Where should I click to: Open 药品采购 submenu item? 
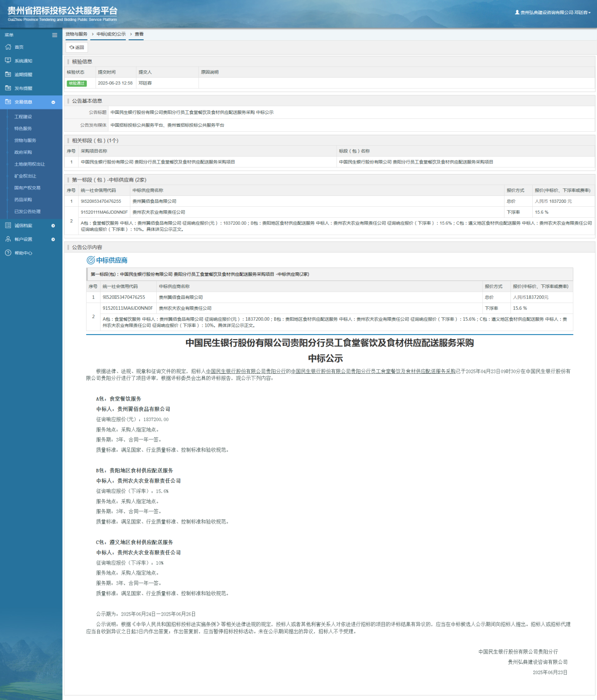23,200
